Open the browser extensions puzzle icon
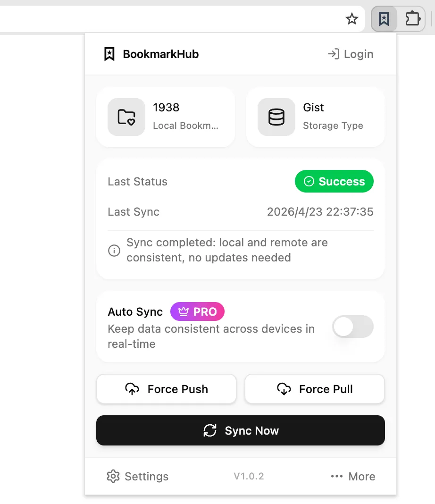Viewport: 435px width, 504px height. 412,19
